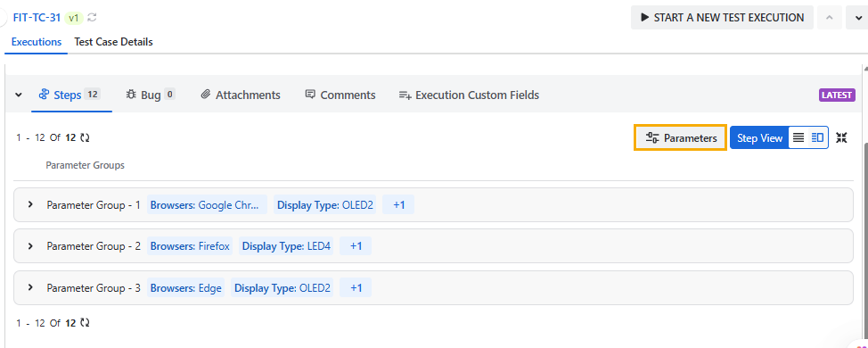Switch to list step view icon
Image resolution: width=868 pixels, height=348 pixels.
click(x=798, y=138)
